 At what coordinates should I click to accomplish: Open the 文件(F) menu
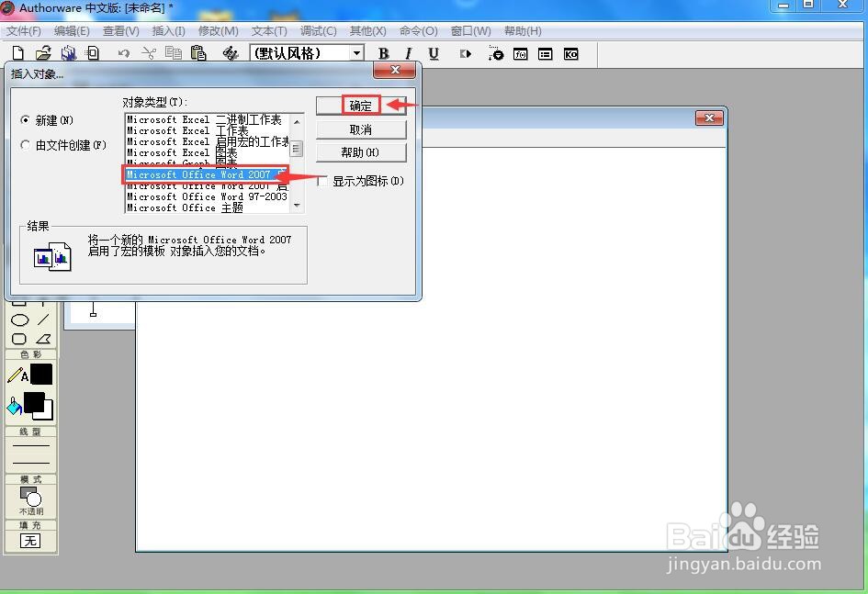click(x=24, y=31)
